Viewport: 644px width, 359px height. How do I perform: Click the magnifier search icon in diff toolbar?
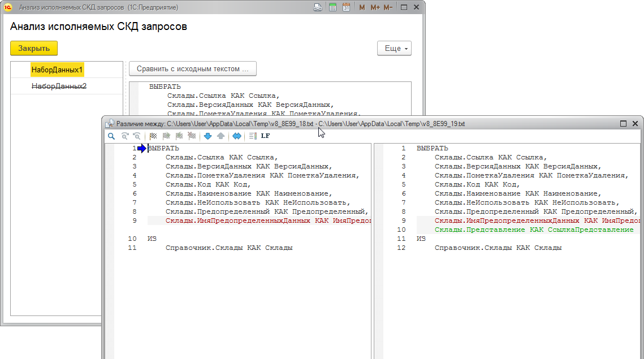tap(111, 136)
